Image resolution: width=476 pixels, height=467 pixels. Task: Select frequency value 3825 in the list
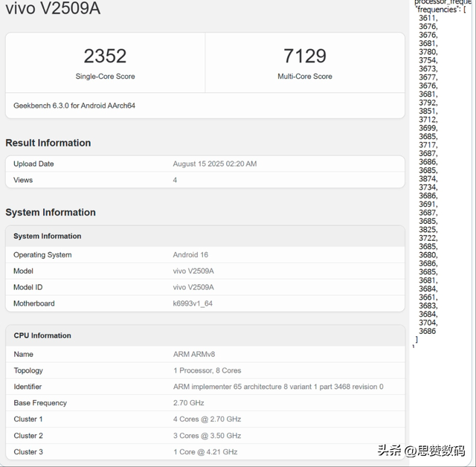(x=428, y=230)
